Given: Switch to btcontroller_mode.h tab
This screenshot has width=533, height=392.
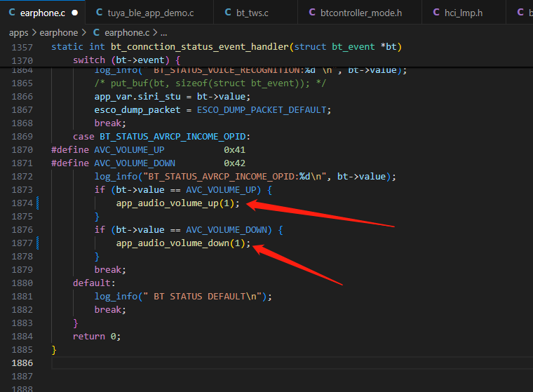Looking at the screenshot, I should [360, 13].
